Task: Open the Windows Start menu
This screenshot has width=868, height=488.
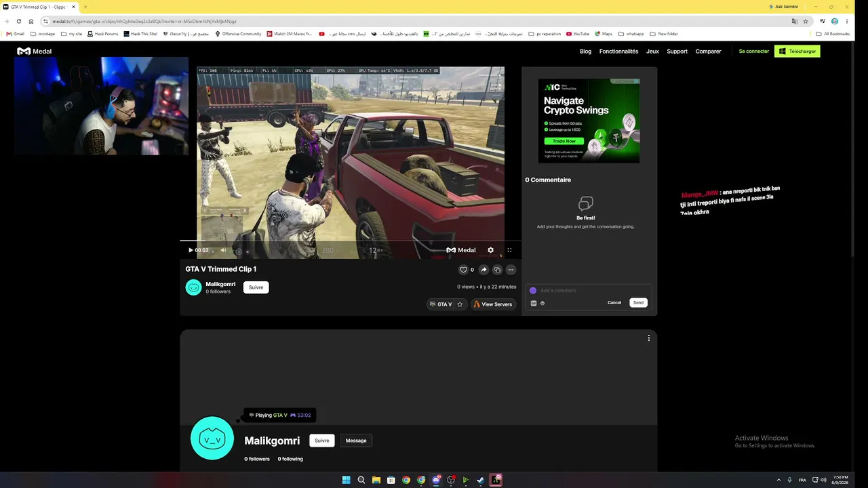Action: coord(347,480)
